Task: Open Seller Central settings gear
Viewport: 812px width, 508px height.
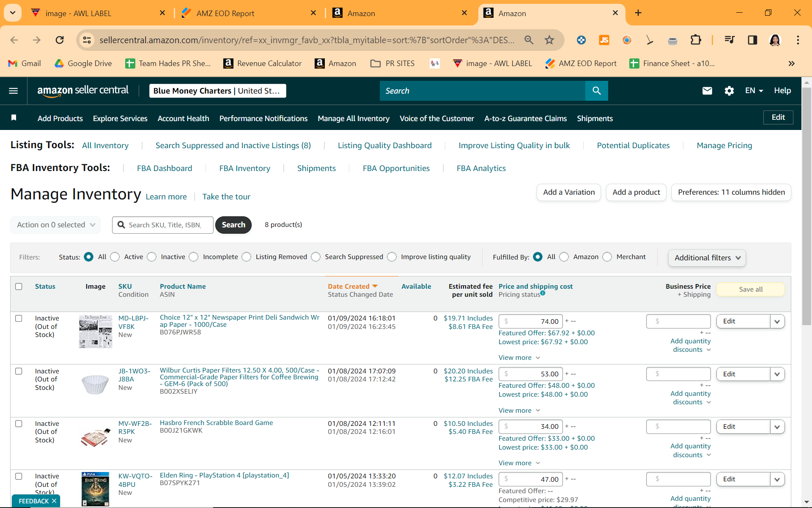Action: click(729, 91)
